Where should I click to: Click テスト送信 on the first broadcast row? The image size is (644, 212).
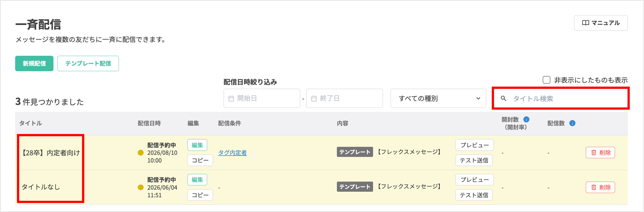click(474, 160)
